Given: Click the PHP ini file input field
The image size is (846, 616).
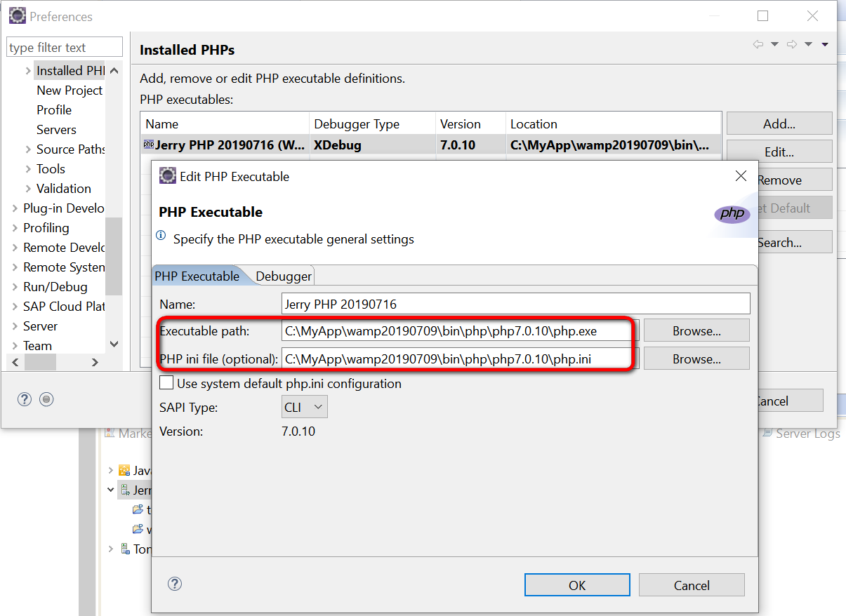Looking at the screenshot, I should (x=460, y=359).
